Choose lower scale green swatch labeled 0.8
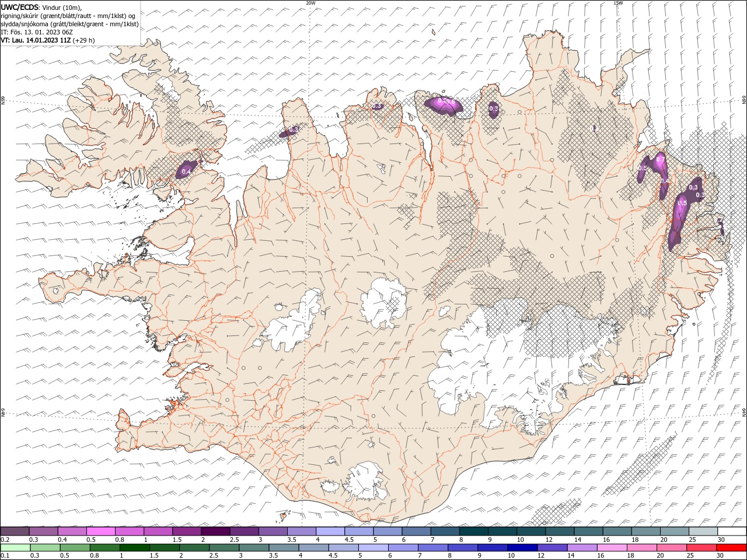The width and height of the screenshot is (747, 560). pyautogui.click(x=104, y=548)
